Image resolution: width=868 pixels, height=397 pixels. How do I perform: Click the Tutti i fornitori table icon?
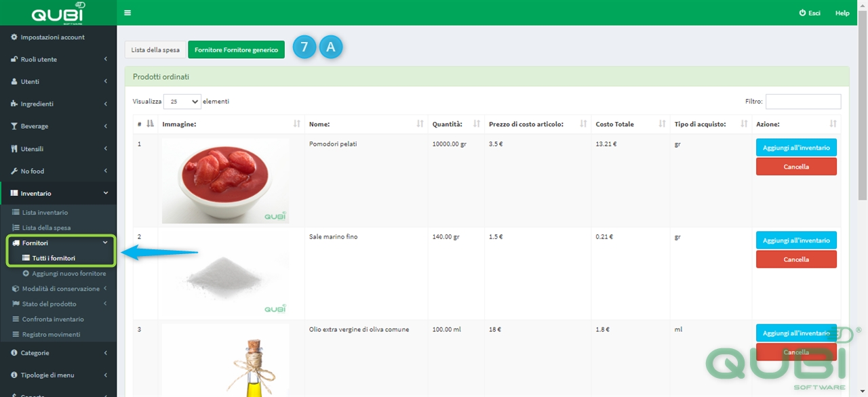click(26, 258)
